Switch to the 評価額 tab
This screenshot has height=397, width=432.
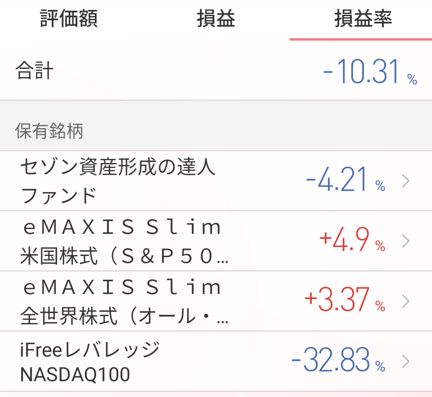tap(69, 18)
